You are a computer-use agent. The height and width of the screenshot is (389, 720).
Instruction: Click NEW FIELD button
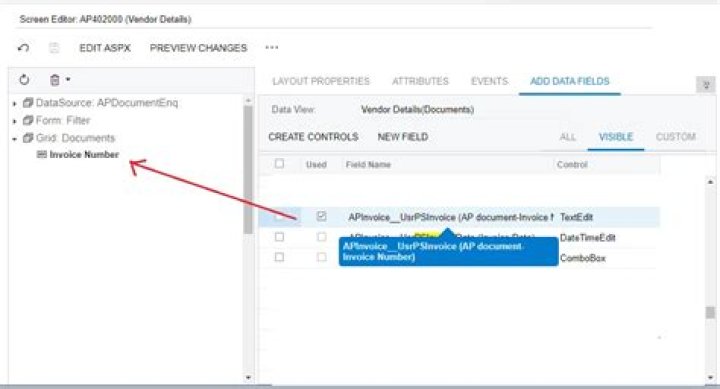coord(403,137)
